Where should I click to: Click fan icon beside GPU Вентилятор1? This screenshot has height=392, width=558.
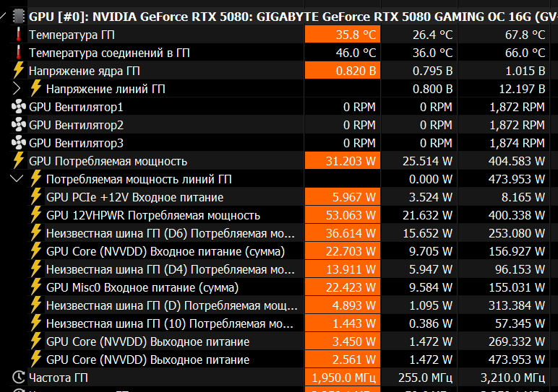click(19, 107)
